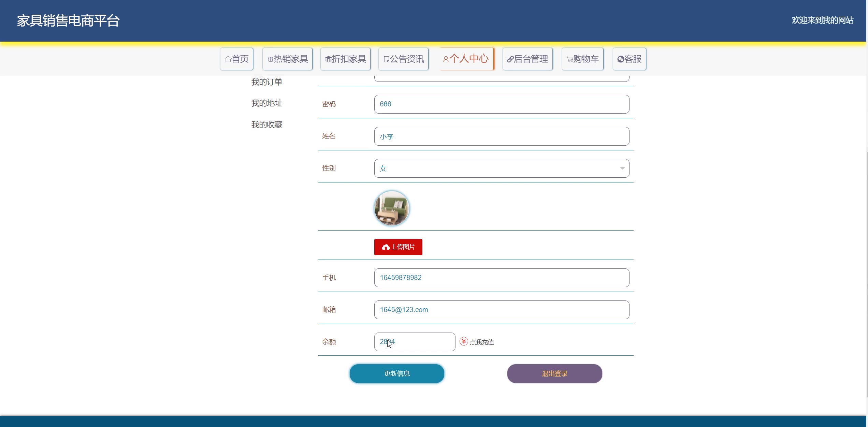Click the 点我充值 recharge link
The width and height of the screenshot is (868, 427).
tap(481, 342)
